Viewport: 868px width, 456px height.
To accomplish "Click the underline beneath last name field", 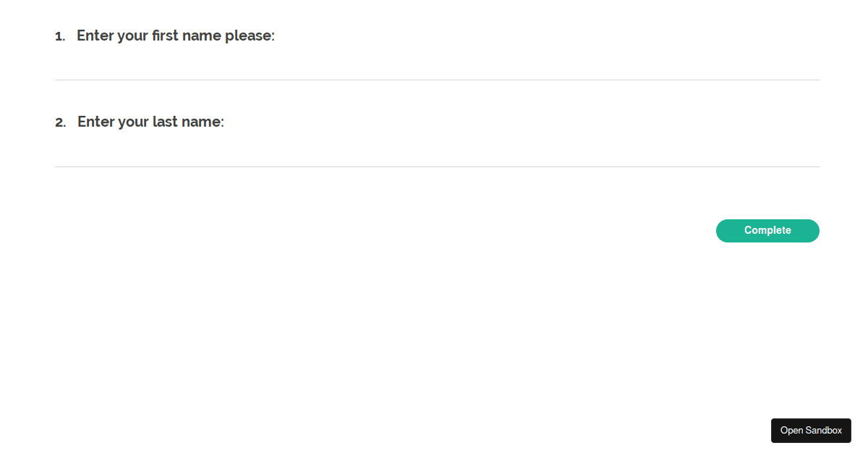I will (437, 166).
